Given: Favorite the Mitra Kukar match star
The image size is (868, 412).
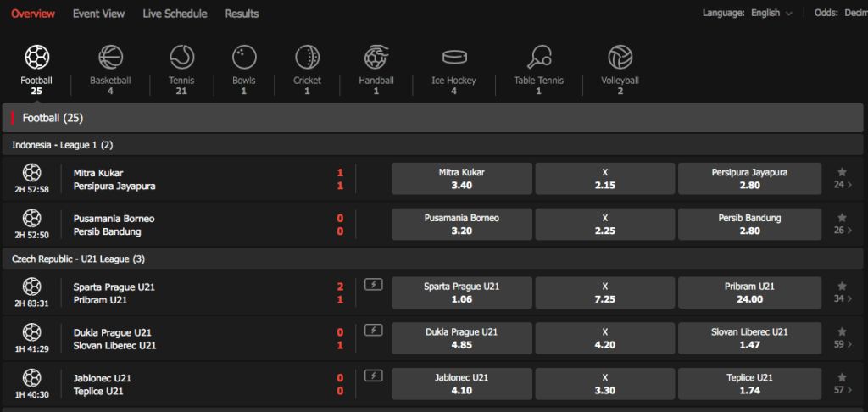Looking at the screenshot, I should [842, 172].
